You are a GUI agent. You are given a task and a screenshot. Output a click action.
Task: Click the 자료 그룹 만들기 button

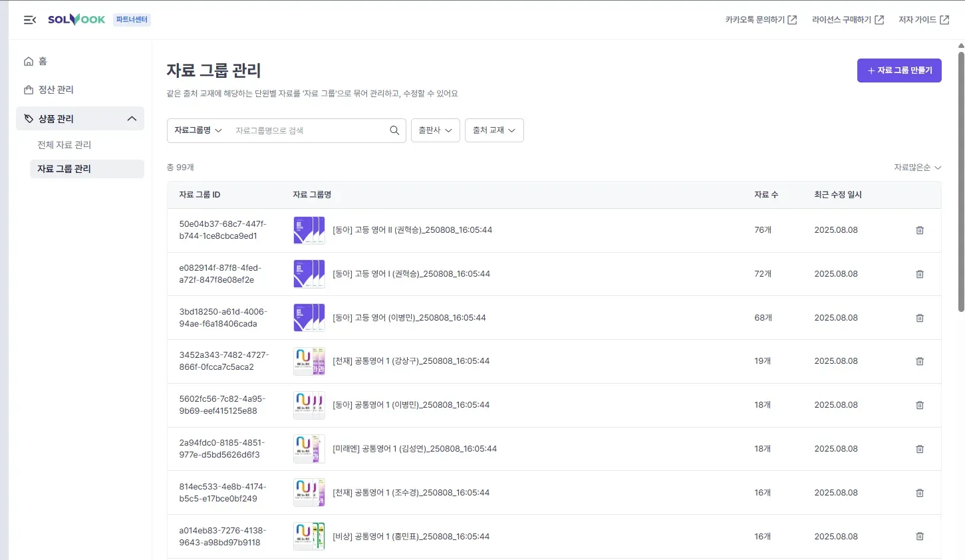coord(899,70)
